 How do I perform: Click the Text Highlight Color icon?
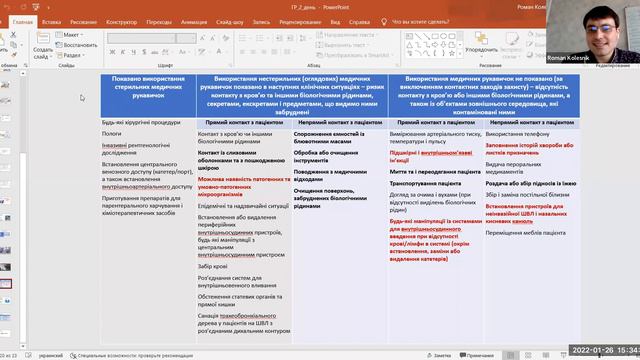pos(202,52)
